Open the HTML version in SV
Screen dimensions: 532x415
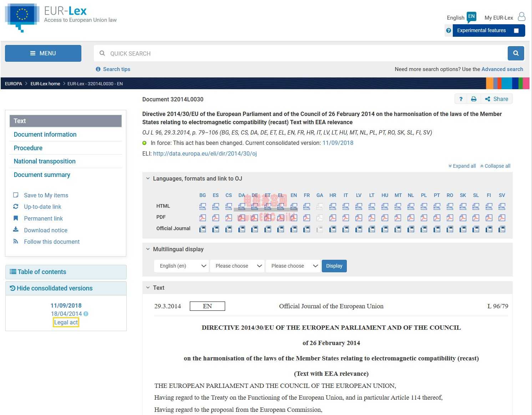click(x=502, y=206)
